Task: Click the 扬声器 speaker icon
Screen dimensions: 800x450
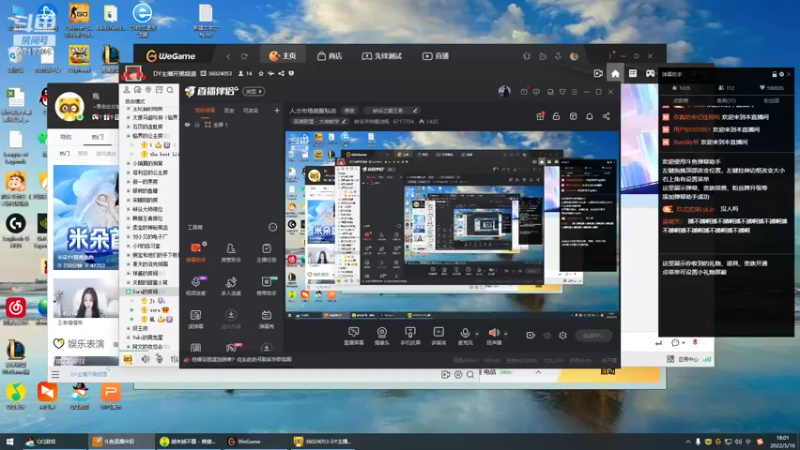Action: (x=494, y=334)
